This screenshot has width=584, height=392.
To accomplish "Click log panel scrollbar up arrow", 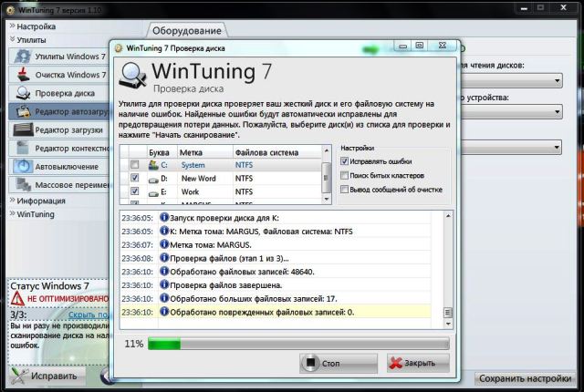I will pyautogui.click(x=448, y=216).
